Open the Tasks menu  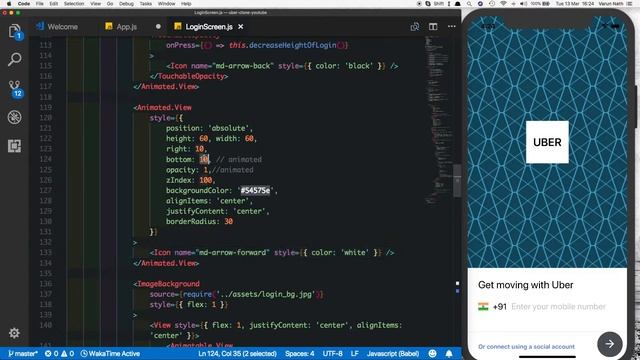click(x=146, y=3)
